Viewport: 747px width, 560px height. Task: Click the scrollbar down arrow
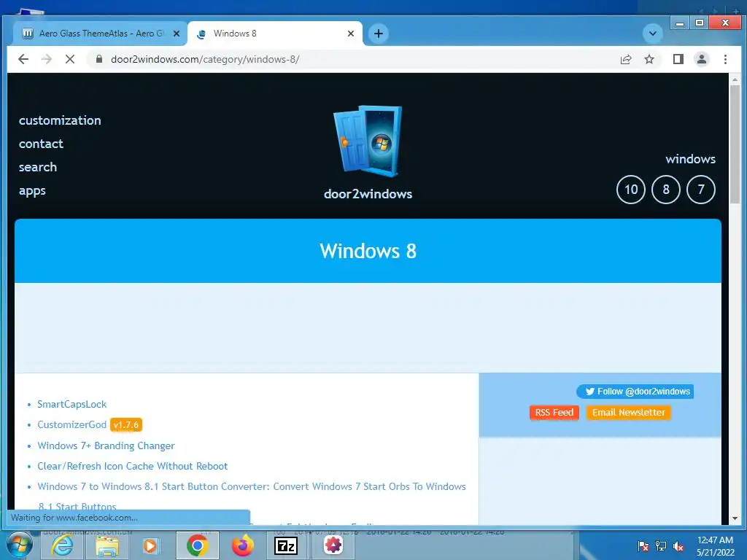pos(735,518)
